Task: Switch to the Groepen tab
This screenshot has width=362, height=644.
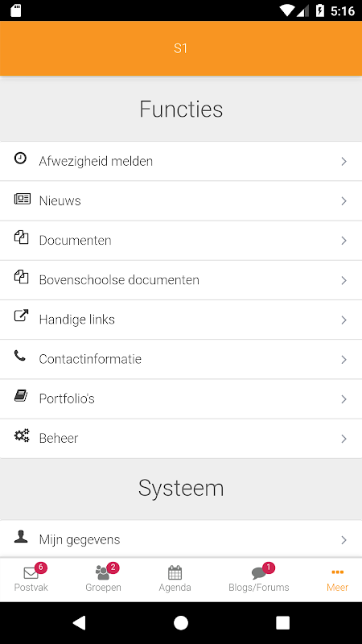Action: pos(104,579)
